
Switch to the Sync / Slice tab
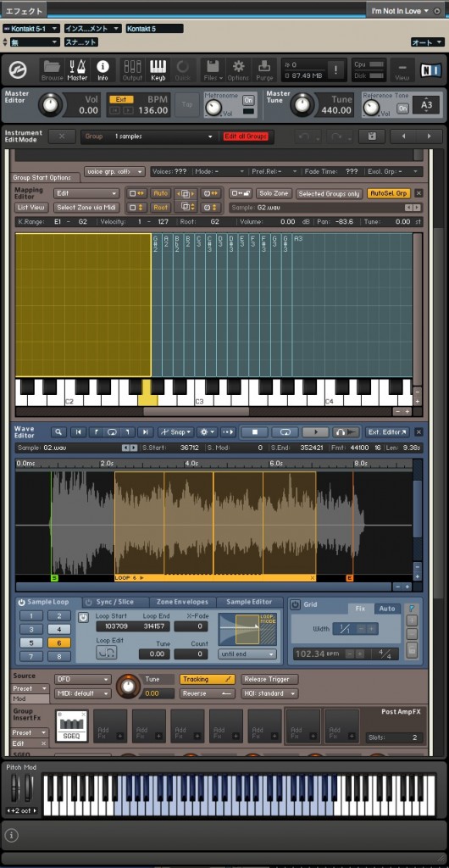[115, 602]
